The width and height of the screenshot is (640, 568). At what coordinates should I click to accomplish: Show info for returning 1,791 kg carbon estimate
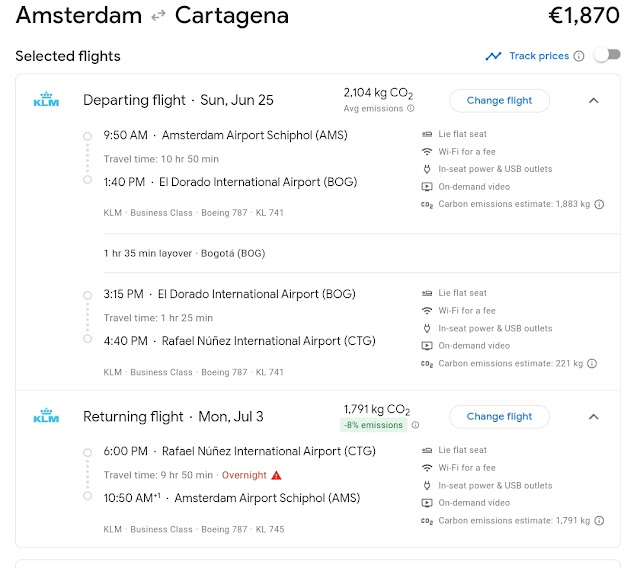click(x=600, y=520)
